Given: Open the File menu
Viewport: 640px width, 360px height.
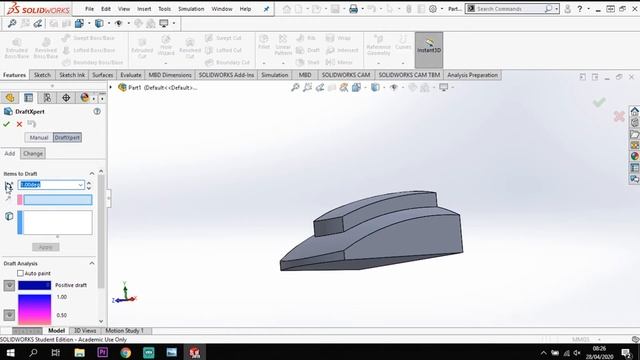Looking at the screenshot, I should click(89, 9).
